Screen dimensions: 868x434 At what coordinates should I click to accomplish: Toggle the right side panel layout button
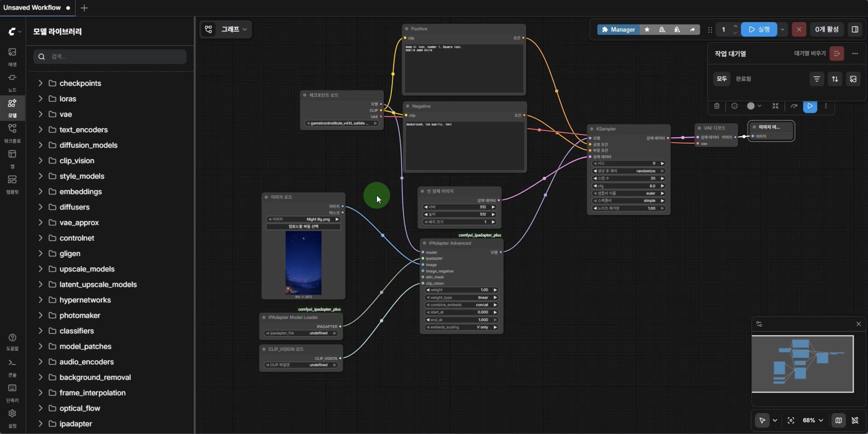point(855,29)
